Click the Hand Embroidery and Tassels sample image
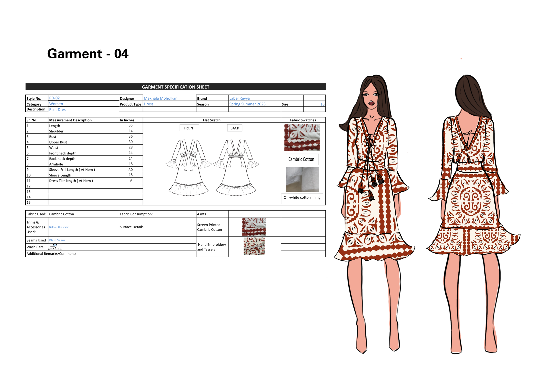Screen dimensions: 555x392 point(254,246)
